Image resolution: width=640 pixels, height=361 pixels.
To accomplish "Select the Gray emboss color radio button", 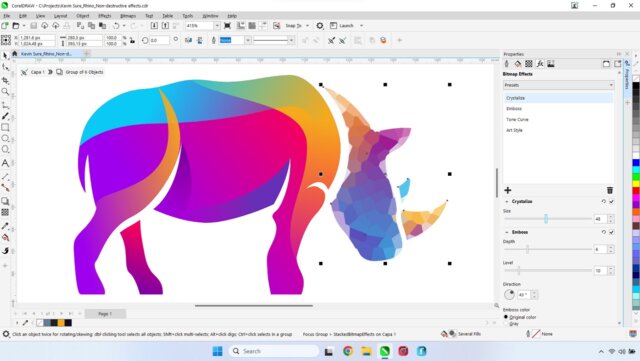I will [506, 323].
